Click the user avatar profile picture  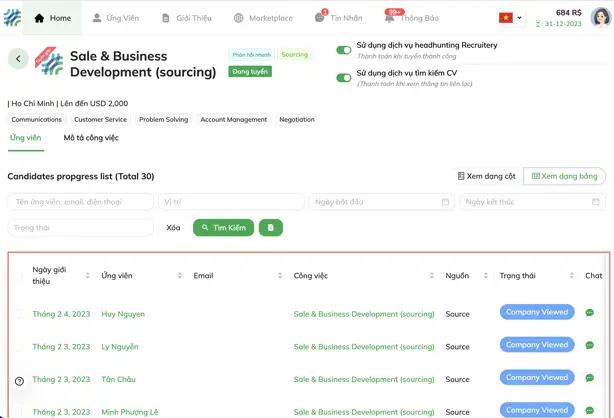[x=600, y=18]
